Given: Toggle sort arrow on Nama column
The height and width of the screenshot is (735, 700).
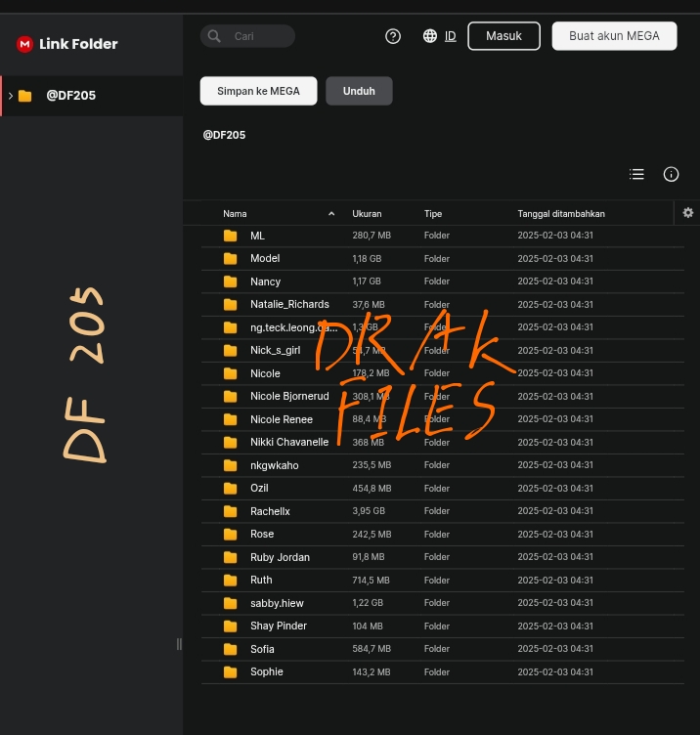Looking at the screenshot, I should [x=331, y=214].
